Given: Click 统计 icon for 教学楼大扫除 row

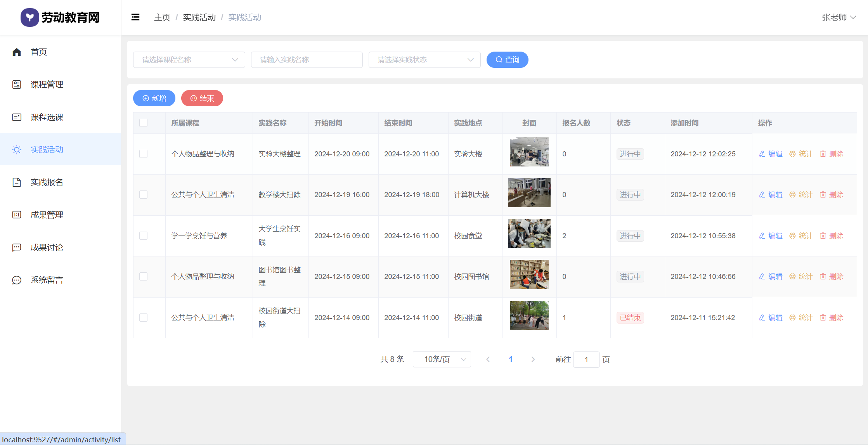Looking at the screenshot, I should click(792, 195).
